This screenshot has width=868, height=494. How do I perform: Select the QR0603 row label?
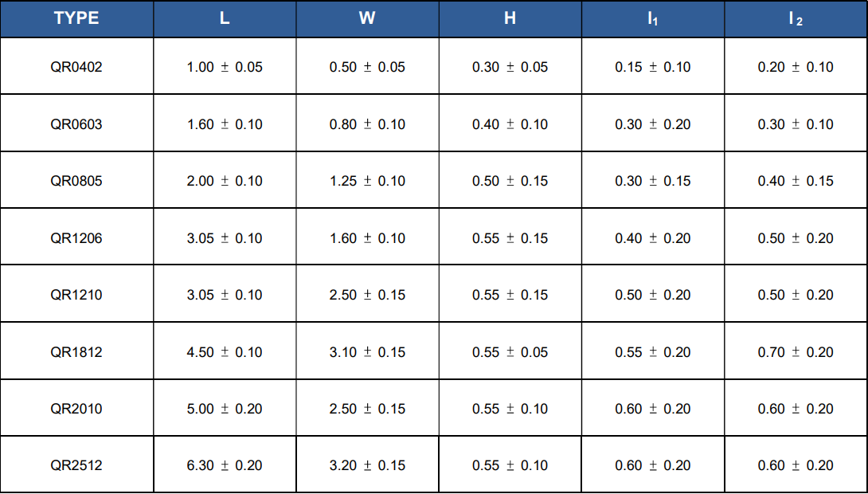click(76, 124)
